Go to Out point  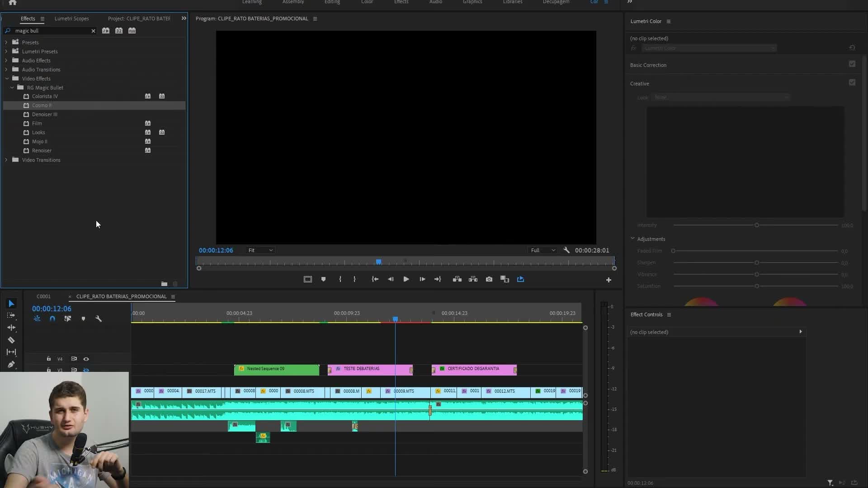click(x=438, y=279)
